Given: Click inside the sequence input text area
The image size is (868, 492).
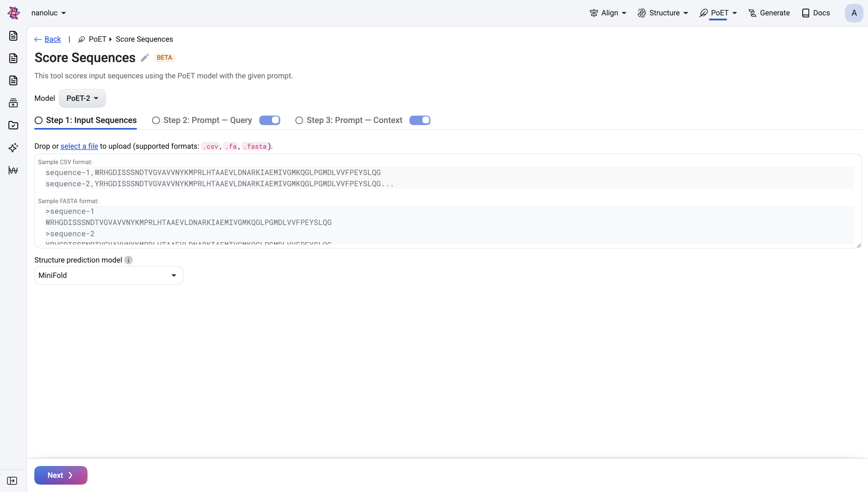Looking at the screenshot, I should pos(448,201).
